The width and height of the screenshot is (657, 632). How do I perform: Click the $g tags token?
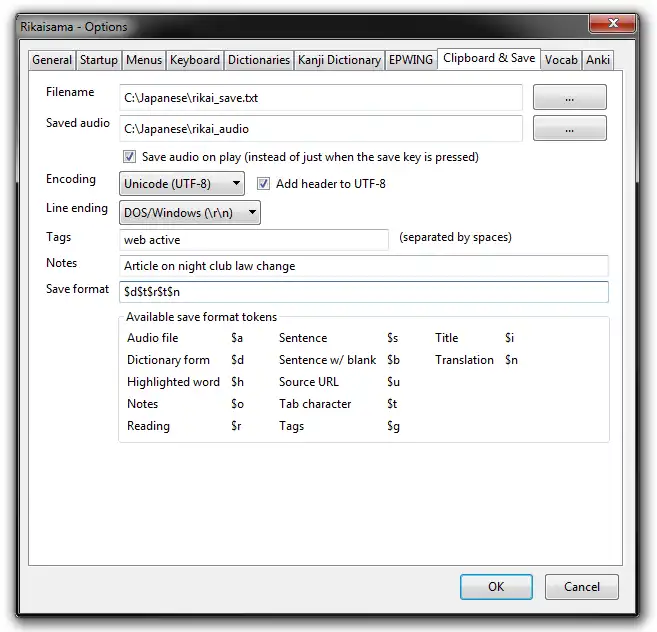[393, 426]
